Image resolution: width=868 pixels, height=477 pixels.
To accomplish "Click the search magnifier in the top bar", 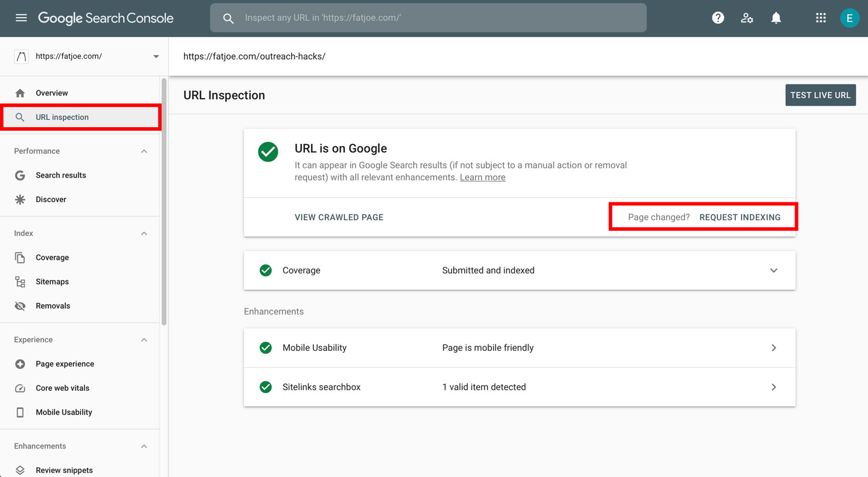I will click(229, 19).
